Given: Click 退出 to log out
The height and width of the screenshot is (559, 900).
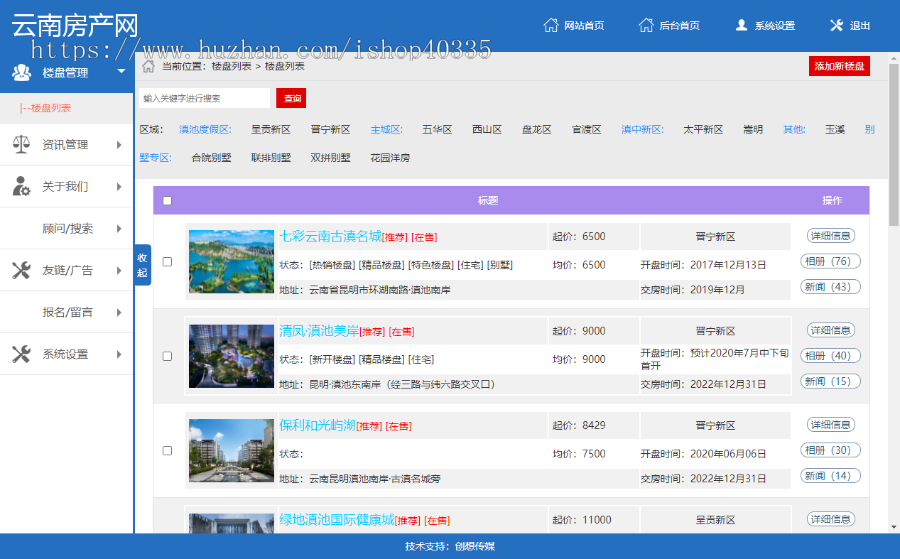Looking at the screenshot, I should [860, 25].
